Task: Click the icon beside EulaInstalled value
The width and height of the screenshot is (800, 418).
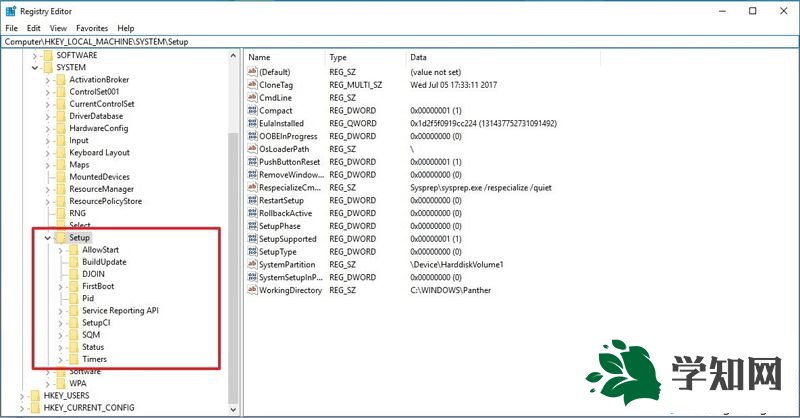Action: [252, 123]
